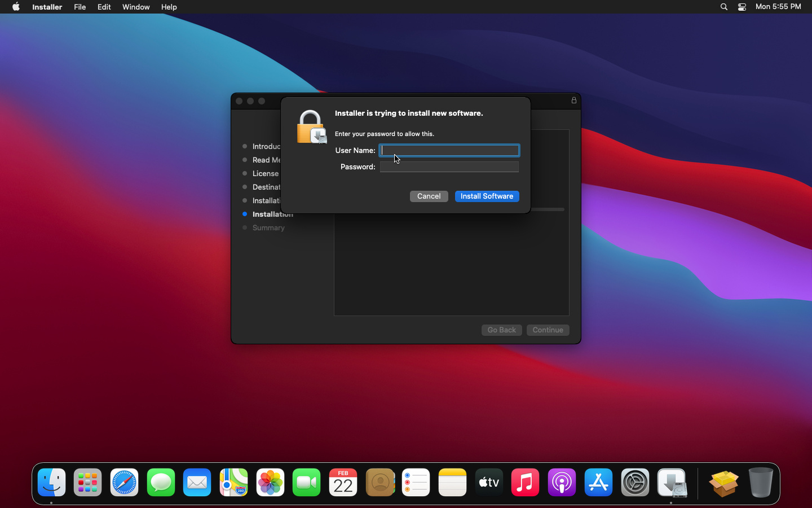Open Control Center in menu bar
This screenshot has width=812, height=508.
pyautogui.click(x=742, y=7)
